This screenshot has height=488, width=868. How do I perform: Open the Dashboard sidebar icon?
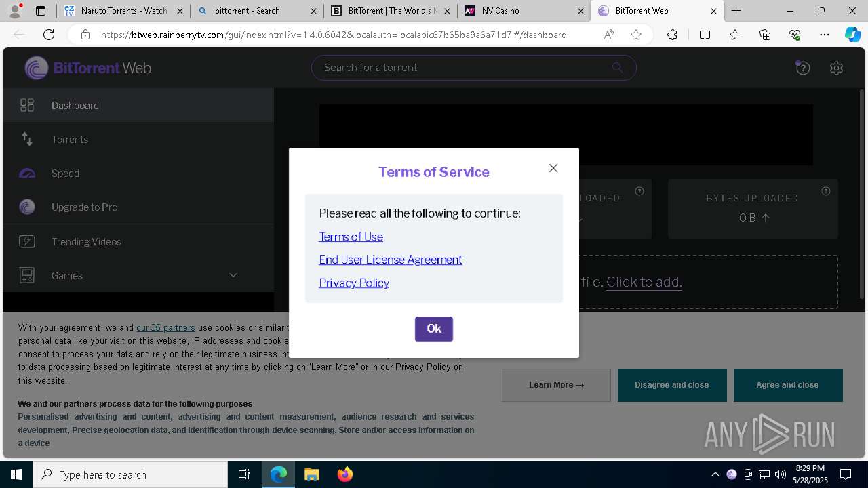[27, 105]
